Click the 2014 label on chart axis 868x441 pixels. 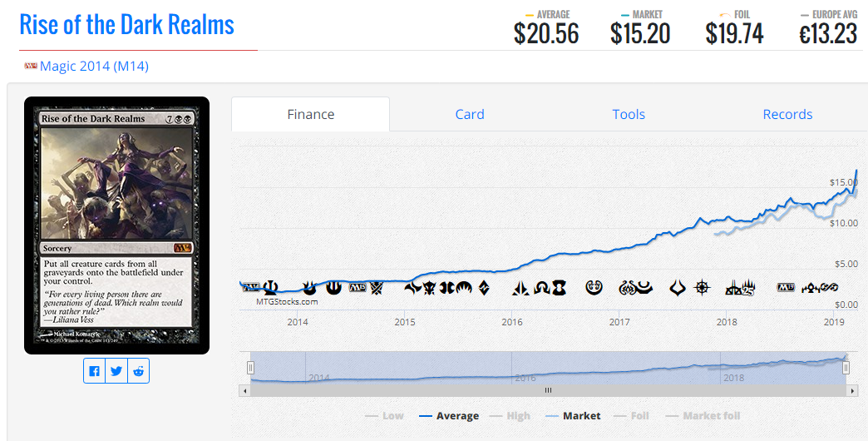coord(298,322)
